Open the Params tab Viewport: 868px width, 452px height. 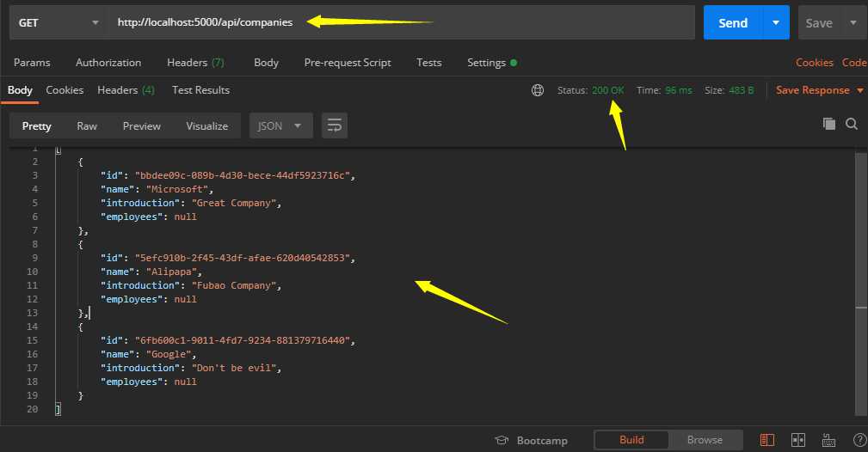(32, 63)
